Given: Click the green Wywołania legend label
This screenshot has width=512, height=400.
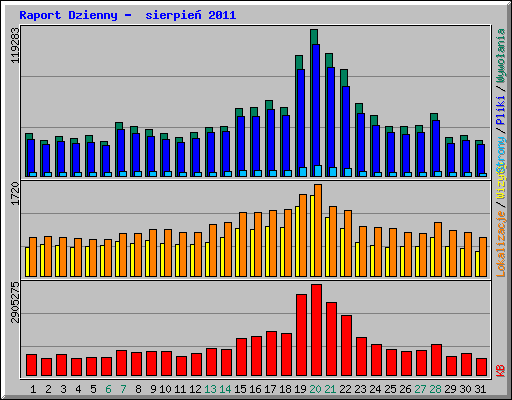Looking at the screenshot, I should click(x=501, y=55).
